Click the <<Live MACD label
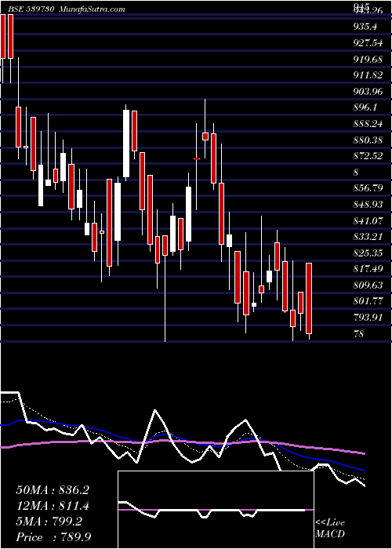The image size is (392, 549). tap(330, 529)
